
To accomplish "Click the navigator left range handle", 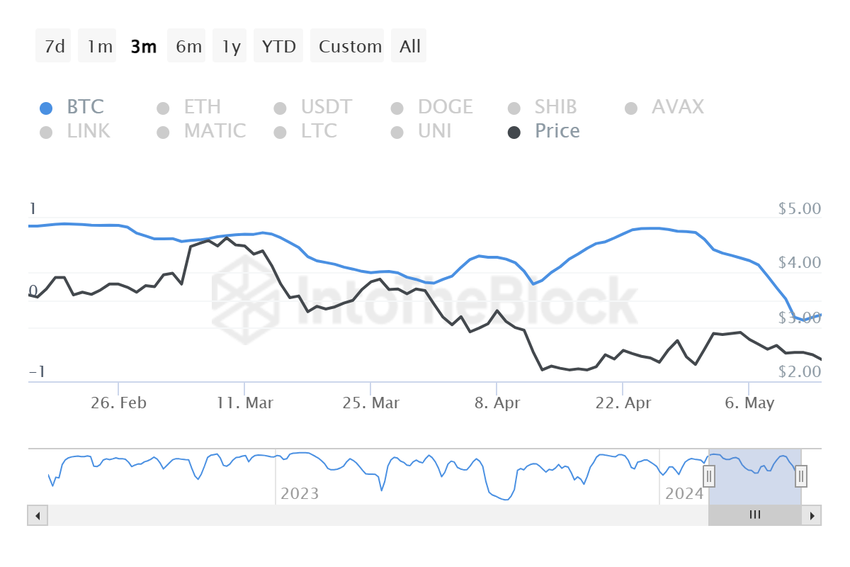I will pyautogui.click(x=709, y=477).
